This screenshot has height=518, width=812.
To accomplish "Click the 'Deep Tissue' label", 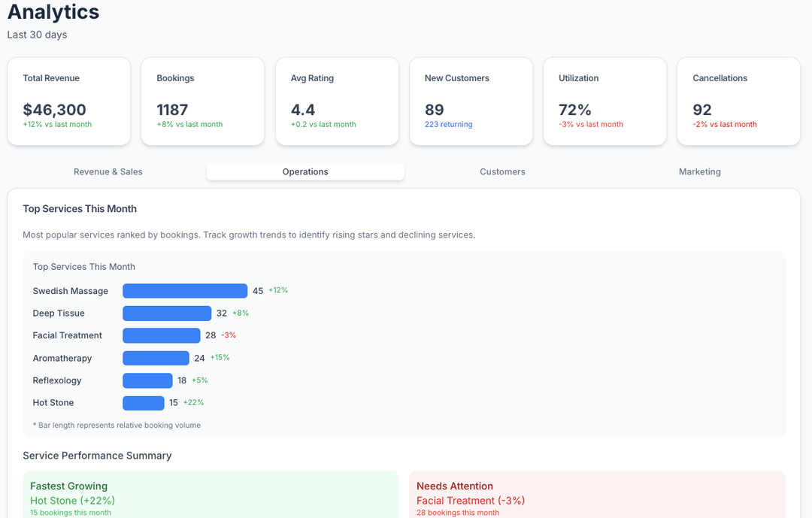I will (59, 314).
